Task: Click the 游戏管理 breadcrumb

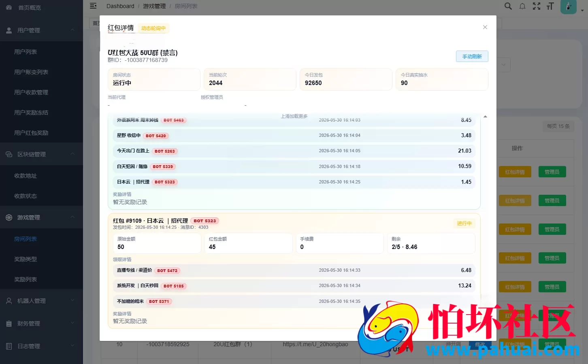Action: coord(154,6)
